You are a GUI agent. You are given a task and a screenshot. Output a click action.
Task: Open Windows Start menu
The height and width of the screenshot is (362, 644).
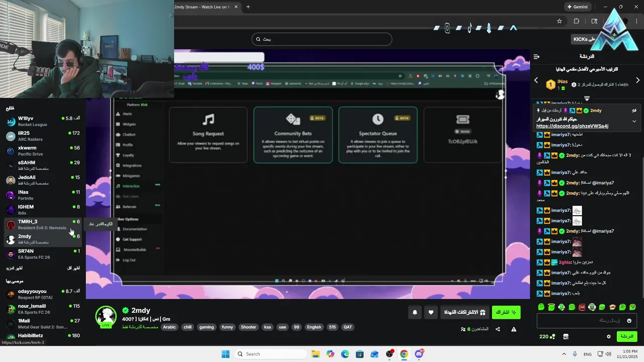tap(225, 354)
